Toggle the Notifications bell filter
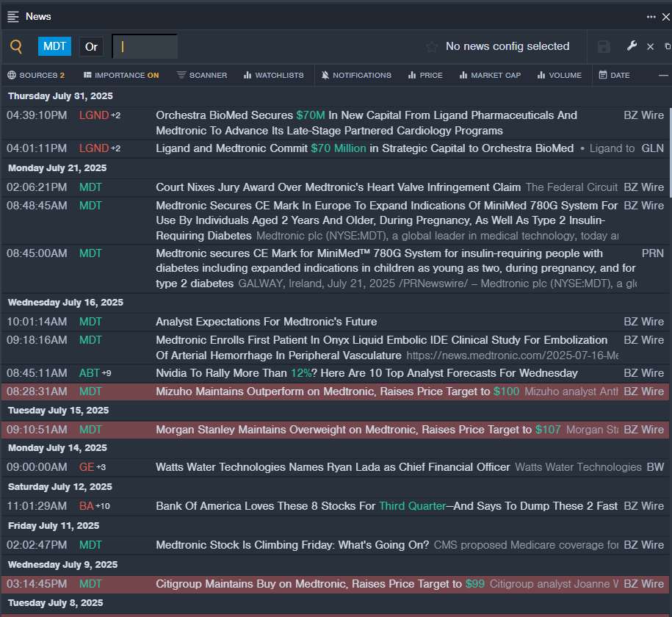 356,76
